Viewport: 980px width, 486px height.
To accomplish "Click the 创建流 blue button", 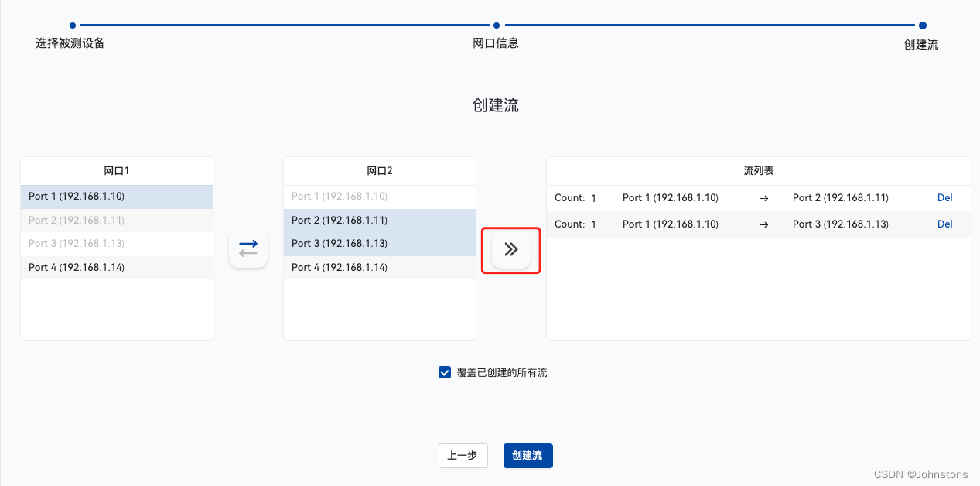I will click(x=528, y=456).
